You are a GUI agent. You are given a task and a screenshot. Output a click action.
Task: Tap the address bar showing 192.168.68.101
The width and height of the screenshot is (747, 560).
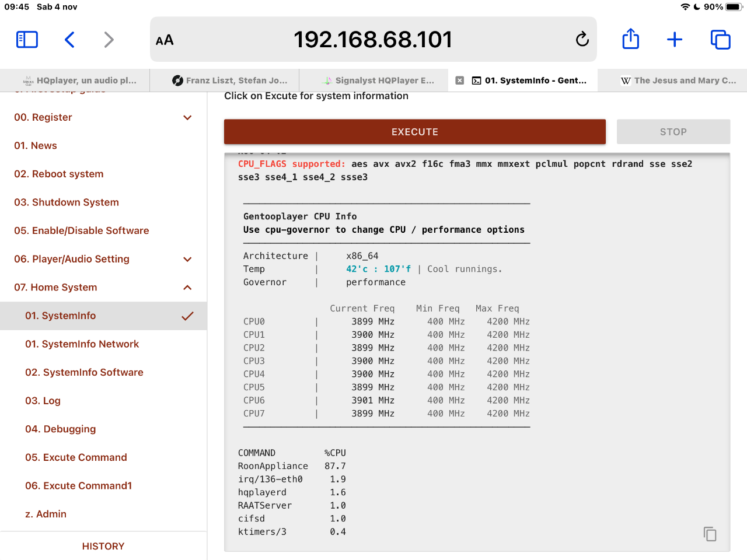point(373,40)
